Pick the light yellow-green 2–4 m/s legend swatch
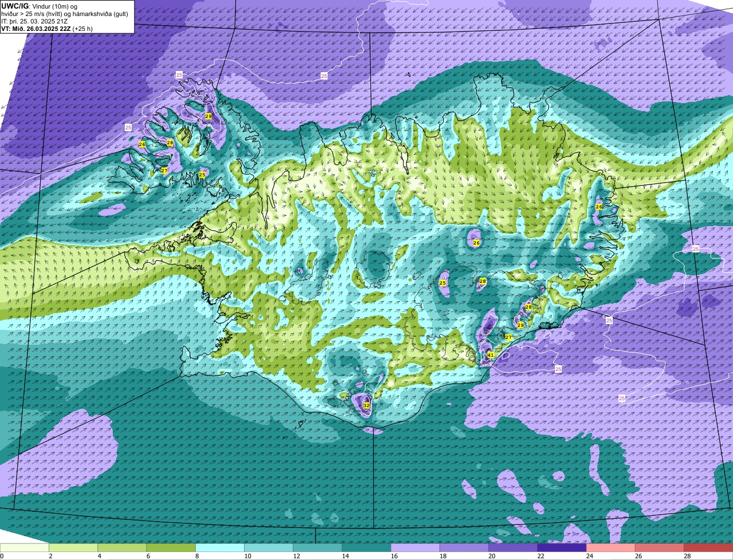This screenshot has height=560, width=733. tap(73, 547)
